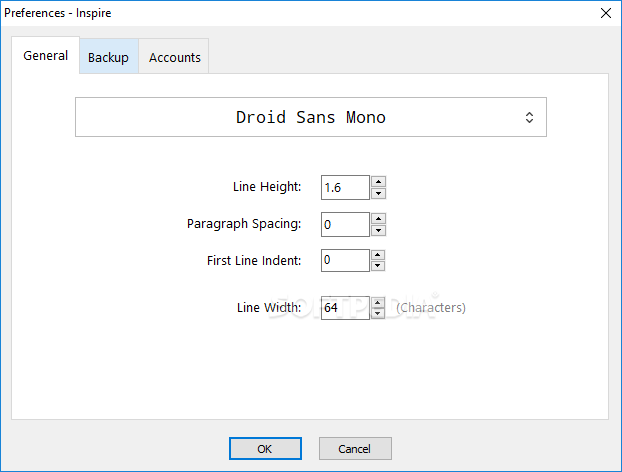Click the First Line Indent field

click(345, 260)
